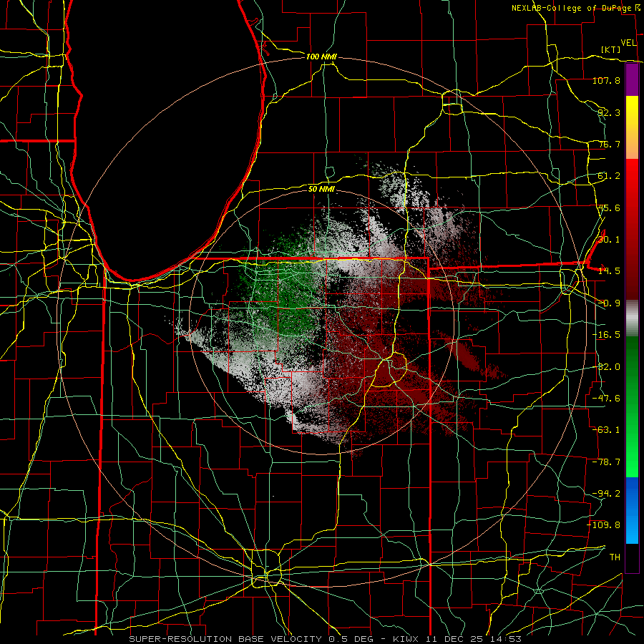Viewport: 644px width, 644px height.
Task: Click the "VEL" legend heading
Action: tap(628, 43)
